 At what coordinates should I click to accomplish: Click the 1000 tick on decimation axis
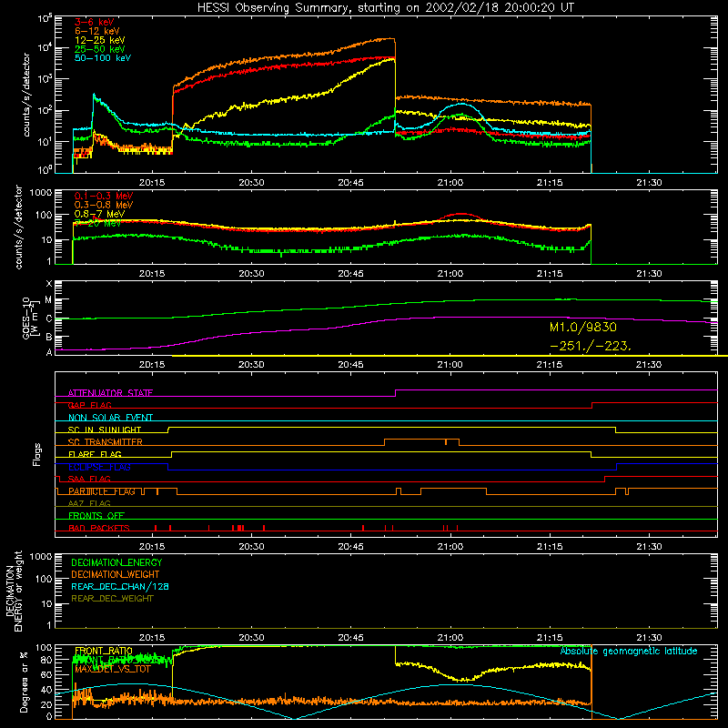(41, 557)
